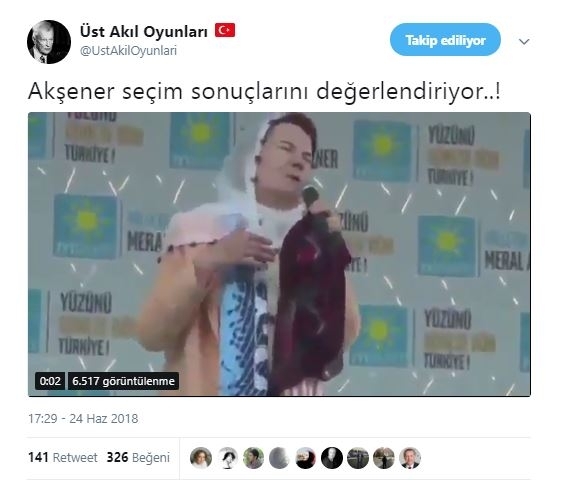Image resolution: width=564 pixels, height=485 pixels.
Task: View the 326 Beğeni likes list
Action: coord(138,458)
